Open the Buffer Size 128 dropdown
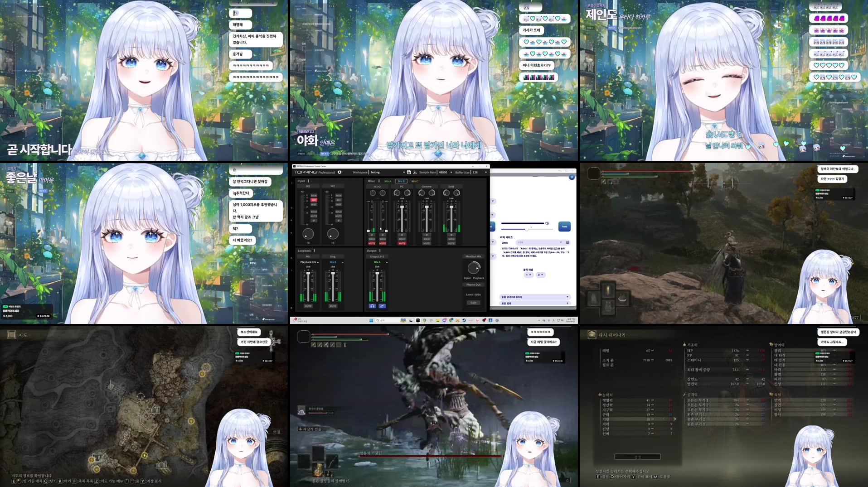 (x=480, y=172)
